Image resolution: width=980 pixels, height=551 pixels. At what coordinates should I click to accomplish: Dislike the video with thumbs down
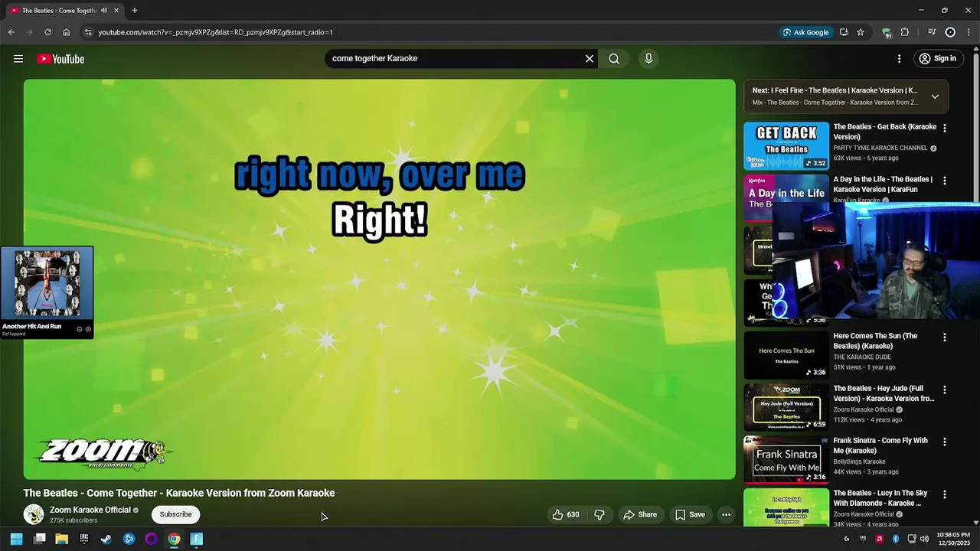(x=599, y=514)
